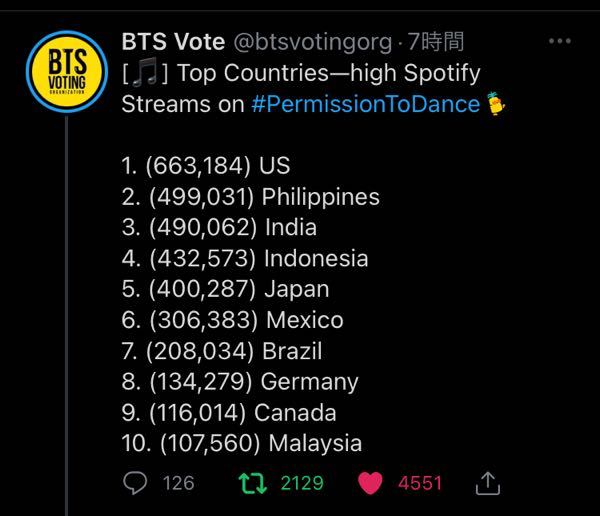Click the Top Countries tweet heading text
Viewport: 600px width, 516px height.
pyautogui.click(x=301, y=88)
